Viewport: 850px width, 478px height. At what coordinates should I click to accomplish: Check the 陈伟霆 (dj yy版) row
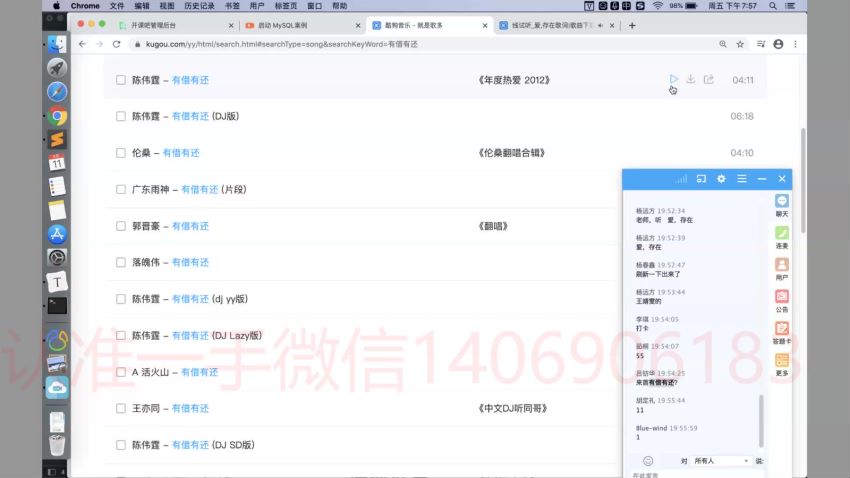coord(121,299)
